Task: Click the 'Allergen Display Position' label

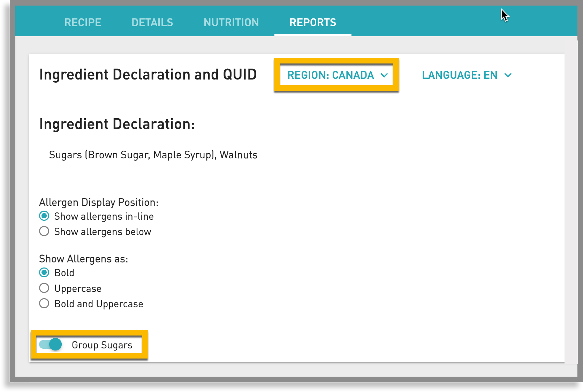Action: (99, 202)
